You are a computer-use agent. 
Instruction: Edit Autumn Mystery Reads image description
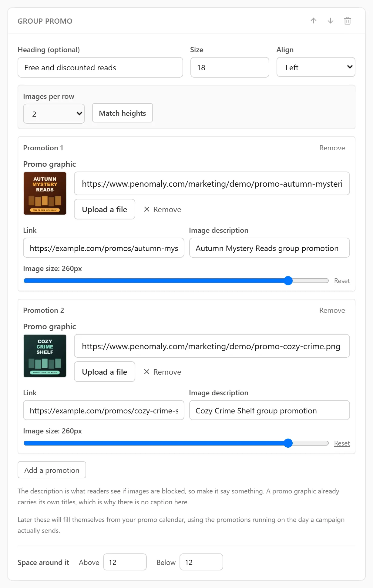(270, 248)
